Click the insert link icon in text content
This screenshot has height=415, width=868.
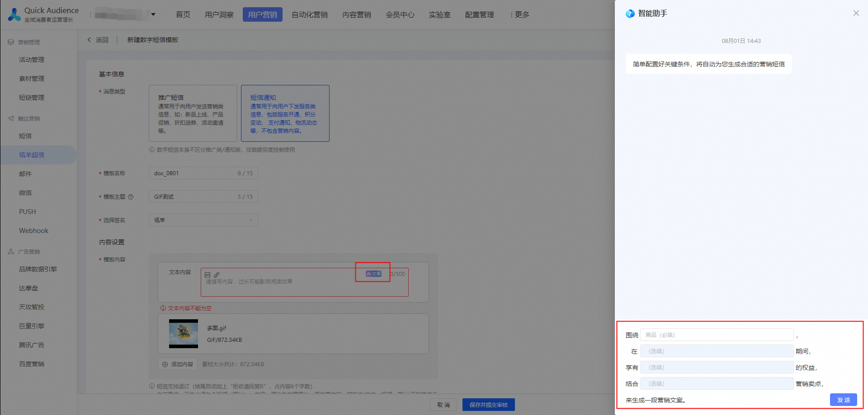pos(217,275)
